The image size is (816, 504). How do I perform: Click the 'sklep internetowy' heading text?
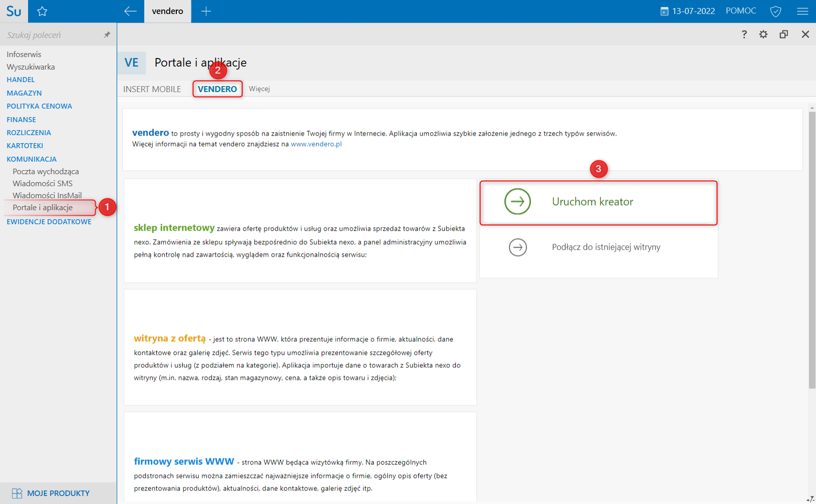[x=174, y=228]
